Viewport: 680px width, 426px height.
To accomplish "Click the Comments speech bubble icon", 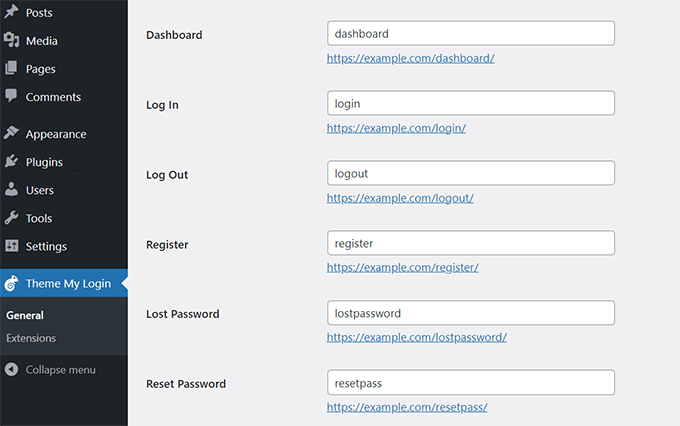I will click(x=11, y=96).
